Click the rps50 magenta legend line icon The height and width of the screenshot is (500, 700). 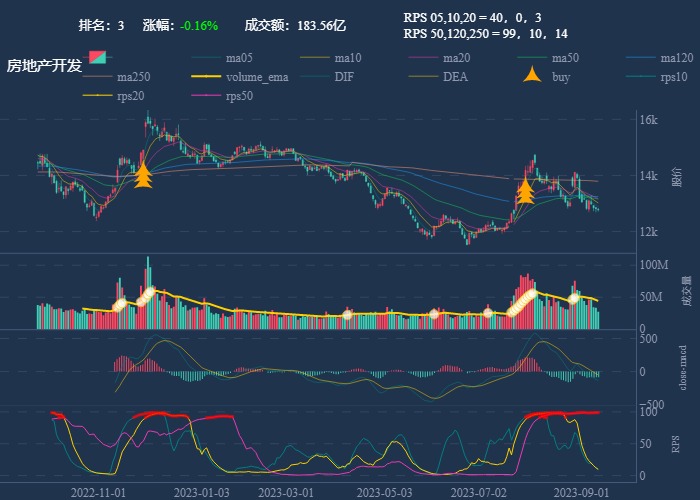coord(207,96)
